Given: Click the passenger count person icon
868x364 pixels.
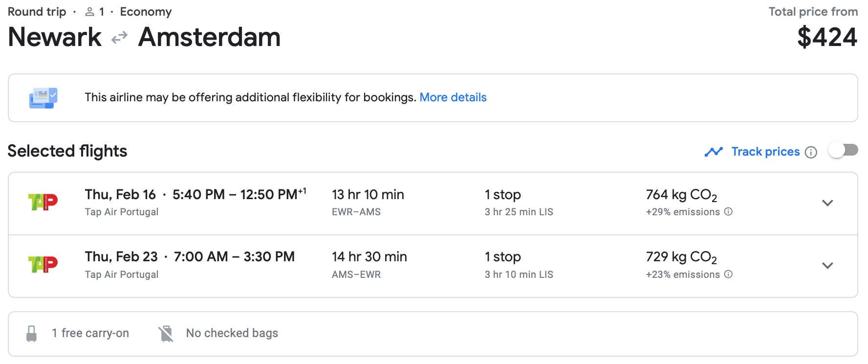Looking at the screenshot, I should tap(89, 12).
